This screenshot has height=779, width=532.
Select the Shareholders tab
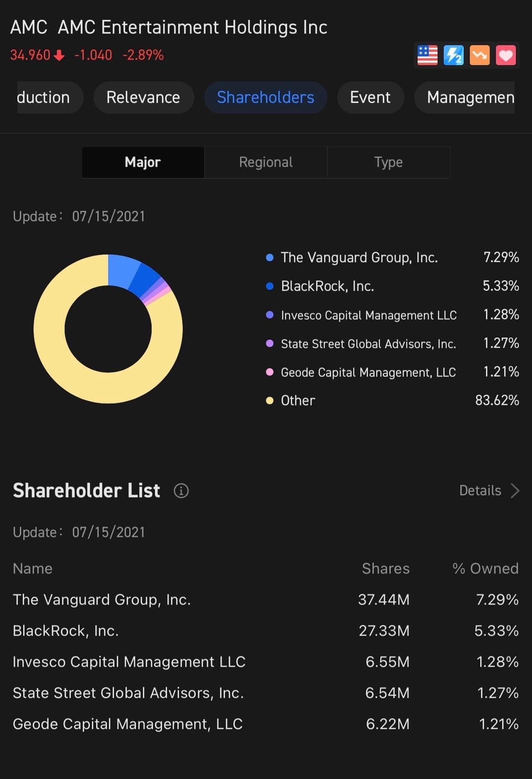[266, 97]
